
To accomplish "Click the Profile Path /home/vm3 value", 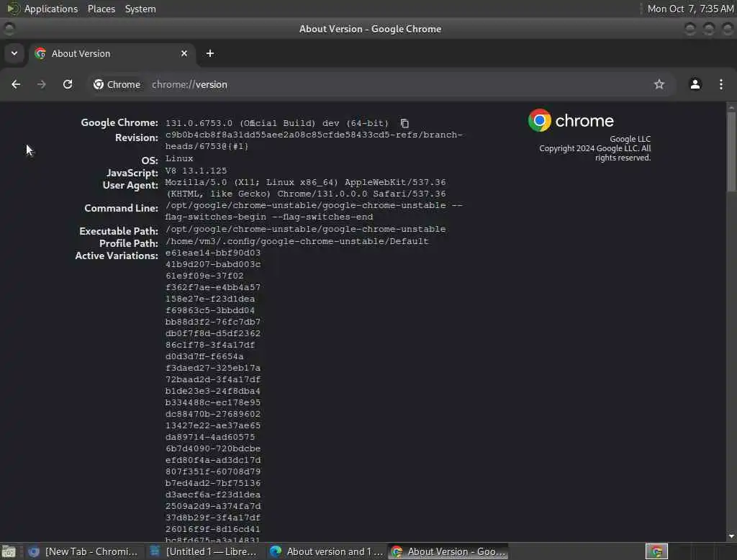I will [x=297, y=241].
